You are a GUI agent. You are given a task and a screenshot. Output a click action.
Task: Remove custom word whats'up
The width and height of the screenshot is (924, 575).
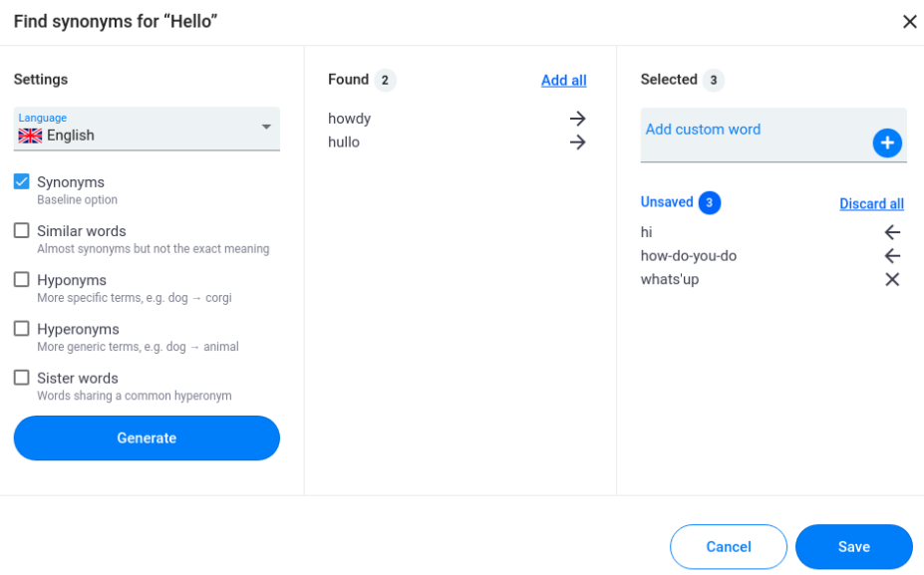(x=892, y=280)
